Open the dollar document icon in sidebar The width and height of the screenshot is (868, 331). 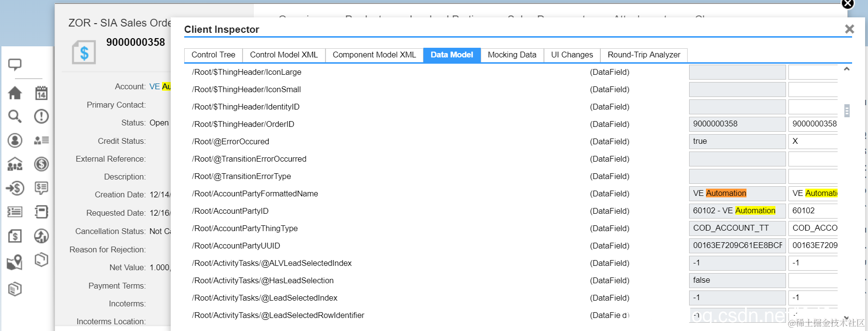tap(15, 236)
